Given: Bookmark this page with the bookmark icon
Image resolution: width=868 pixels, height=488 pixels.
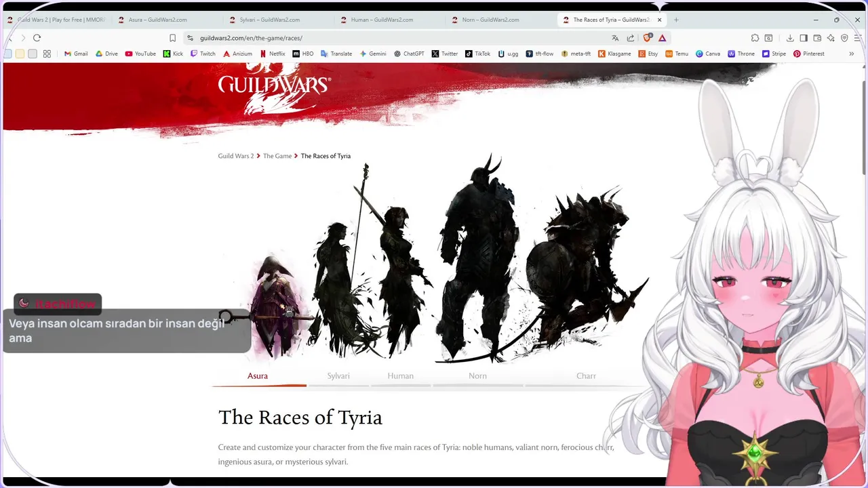Looking at the screenshot, I should (172, 38).
